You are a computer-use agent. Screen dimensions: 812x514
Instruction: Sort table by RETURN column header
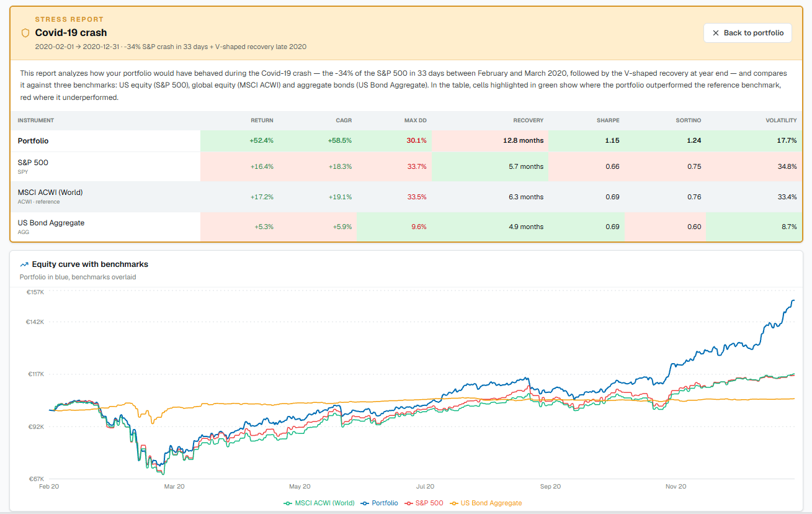(x=262, y=120)
